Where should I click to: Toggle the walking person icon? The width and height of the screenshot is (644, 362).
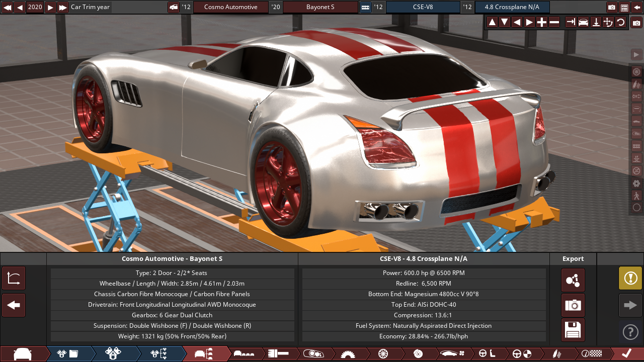(x=636, y=195)
